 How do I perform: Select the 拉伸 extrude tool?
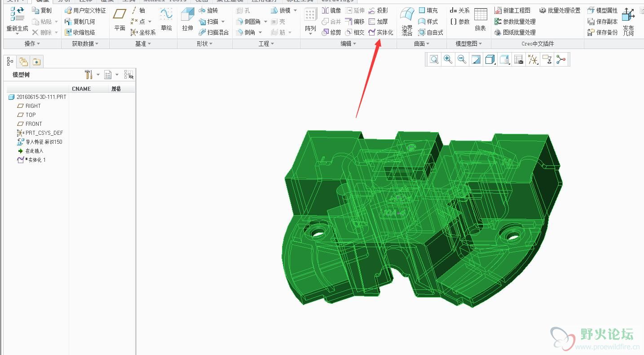tap(187, 19)
